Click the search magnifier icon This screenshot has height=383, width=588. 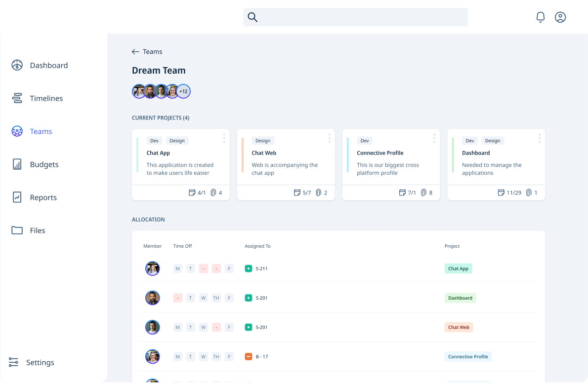(x=252, y=17)
